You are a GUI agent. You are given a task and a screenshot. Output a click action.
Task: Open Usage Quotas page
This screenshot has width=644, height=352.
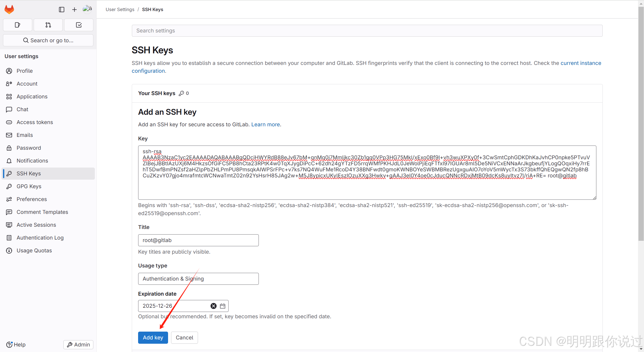click(48, 251)
